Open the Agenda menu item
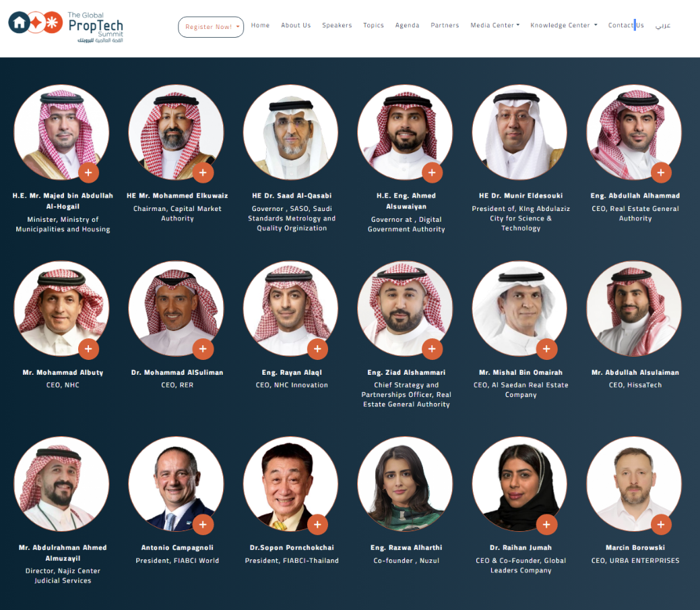700x610 pixels. click(407, 26)
